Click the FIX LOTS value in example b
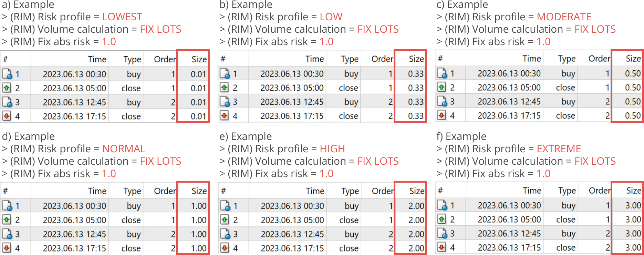Screen dimensions: 644x255 pos(378,29)
